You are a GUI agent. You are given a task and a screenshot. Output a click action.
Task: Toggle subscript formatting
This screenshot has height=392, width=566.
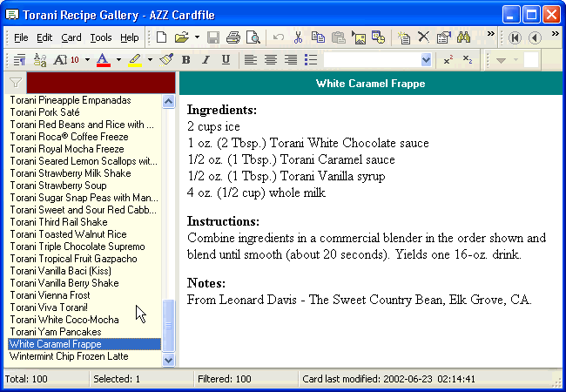(x=468, y=59)
